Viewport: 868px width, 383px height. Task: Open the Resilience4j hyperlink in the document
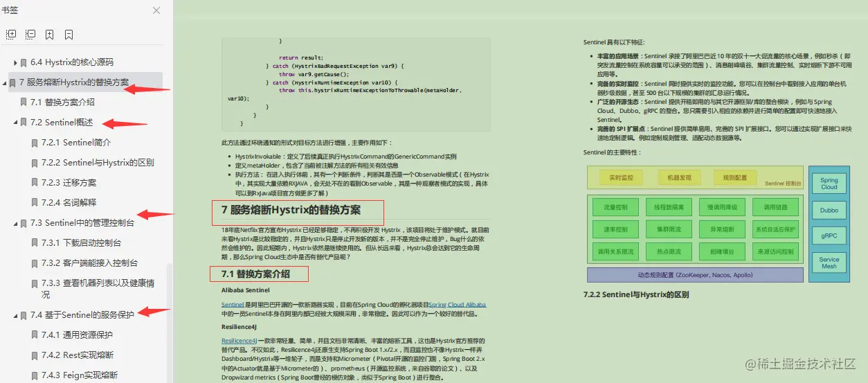click(x=239, y=341)
